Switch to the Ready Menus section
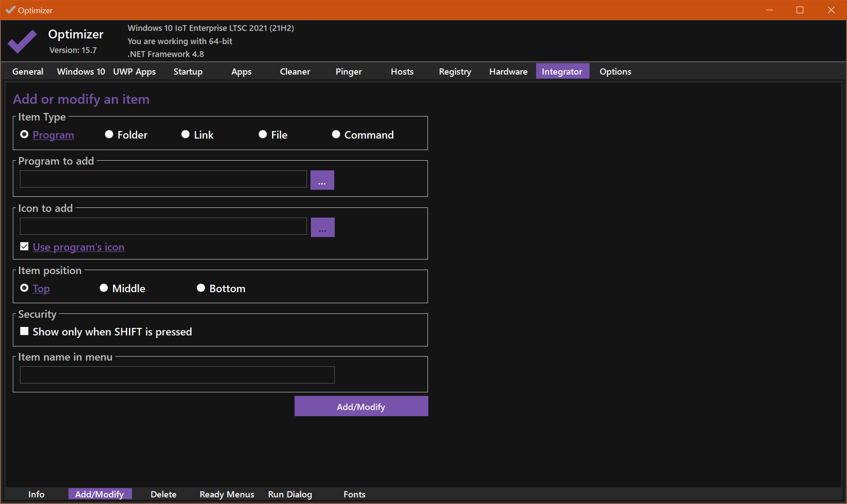Screen dimensions: 847x504 tap(227, 494)
